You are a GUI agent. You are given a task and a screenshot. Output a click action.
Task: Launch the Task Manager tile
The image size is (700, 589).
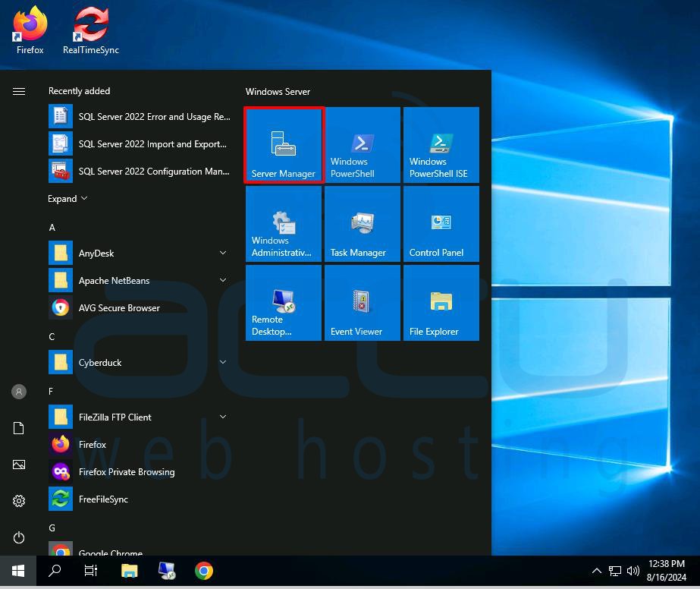tap(363, 224)
